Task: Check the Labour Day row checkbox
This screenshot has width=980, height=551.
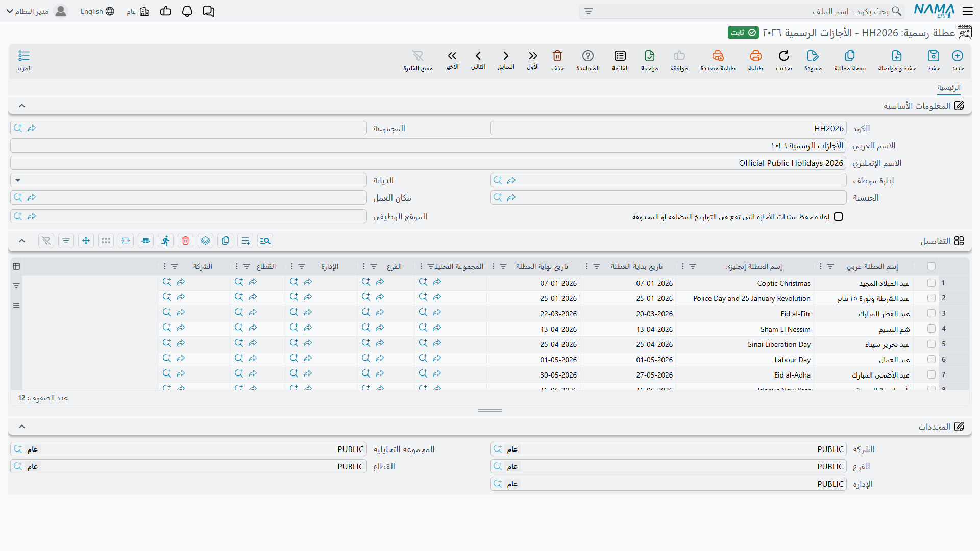Action: [932, 359]
